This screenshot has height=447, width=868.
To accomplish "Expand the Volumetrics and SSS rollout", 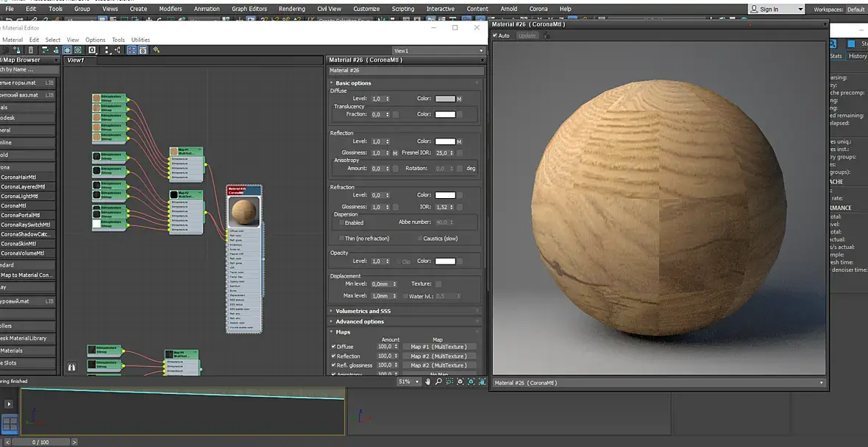I will pos(363,311).
